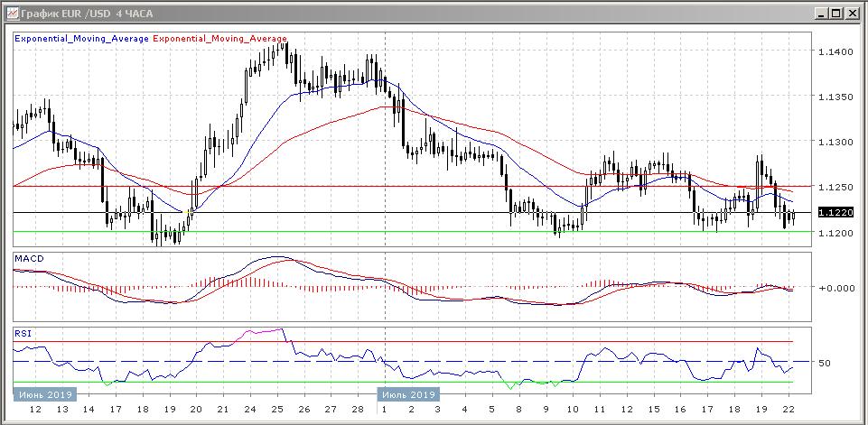
Task: Click the +0.000 MACD zero level label
Action: click(835, 288)
